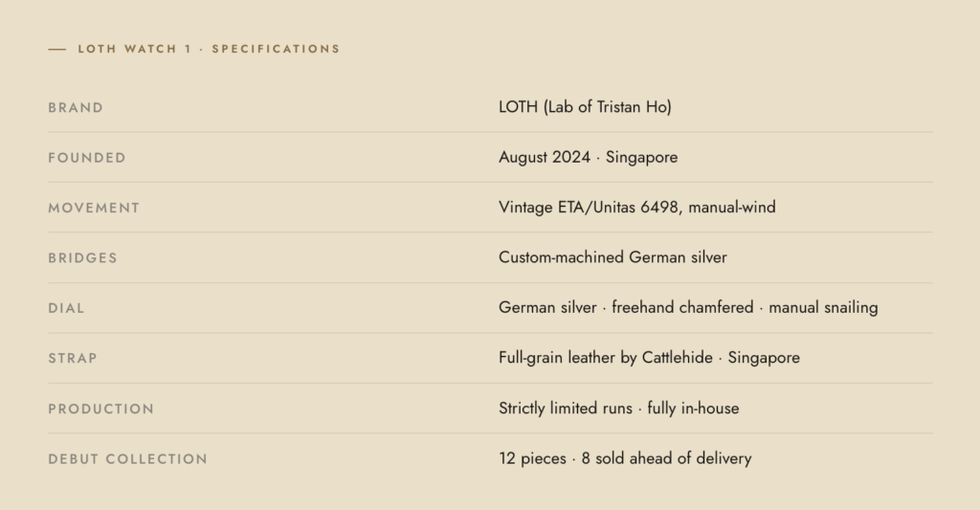The image size is (980, 510).
Task: Click the Custom-machined German silver value
Action: pos(612,257)
